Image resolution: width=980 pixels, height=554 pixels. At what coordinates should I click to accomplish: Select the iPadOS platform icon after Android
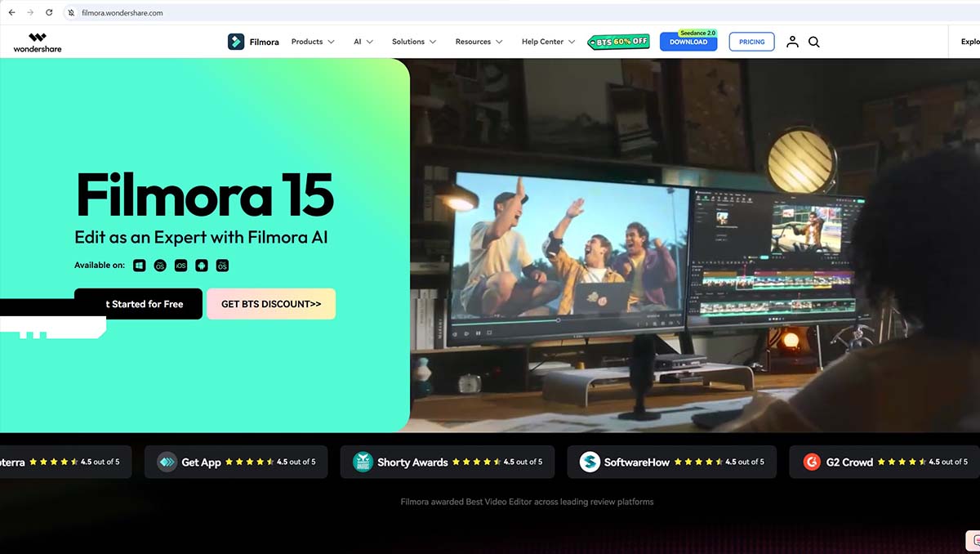(222, 266)
